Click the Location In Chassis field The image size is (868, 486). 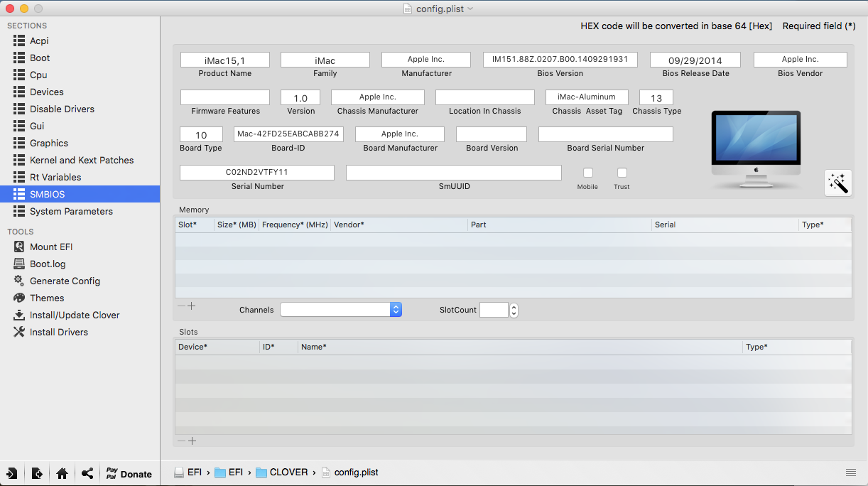[x=485, y=97]
